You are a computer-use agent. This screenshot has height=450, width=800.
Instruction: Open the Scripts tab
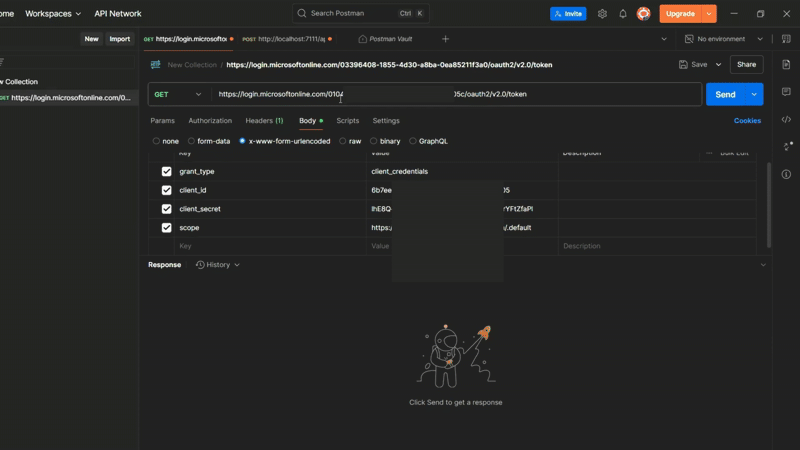(x=347, y=121)
